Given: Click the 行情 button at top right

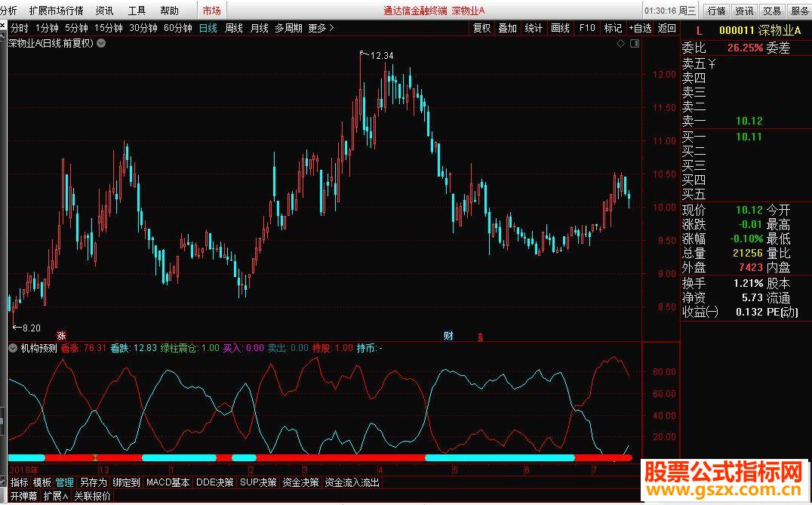Looking at the screenshot, I should [716, 11].
